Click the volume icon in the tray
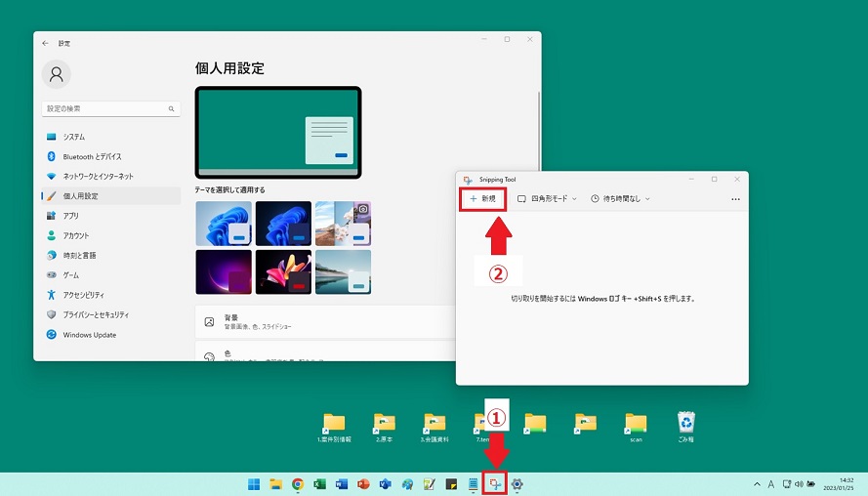The width and height of the screenshot is (868, 496). (799, 484)
